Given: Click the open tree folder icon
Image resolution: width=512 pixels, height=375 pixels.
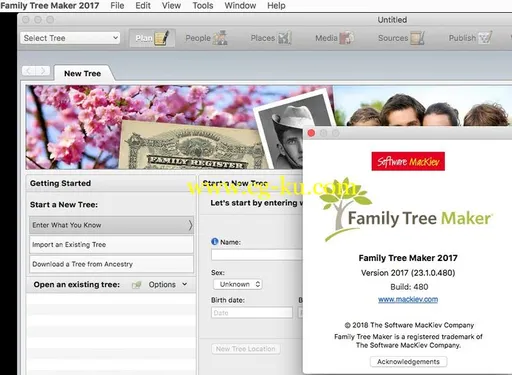Looking at the screenshot, I should tap(137, 285).
